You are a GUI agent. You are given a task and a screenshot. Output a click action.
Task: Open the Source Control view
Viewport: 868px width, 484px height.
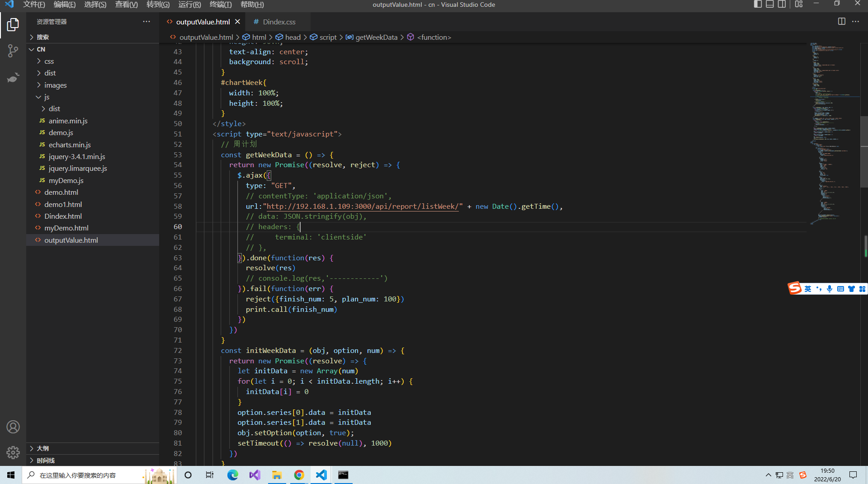pyautogui.click(x=13, y=51)
